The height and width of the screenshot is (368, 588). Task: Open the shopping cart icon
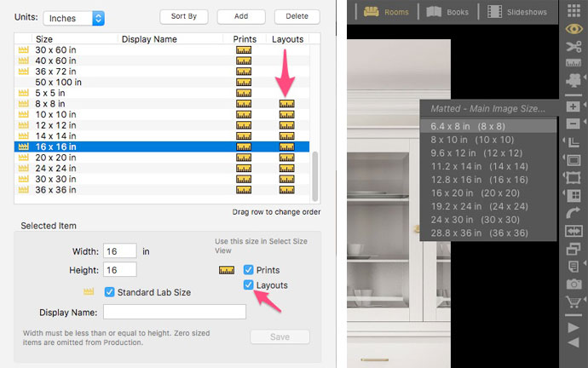click(x=574, y=302)
